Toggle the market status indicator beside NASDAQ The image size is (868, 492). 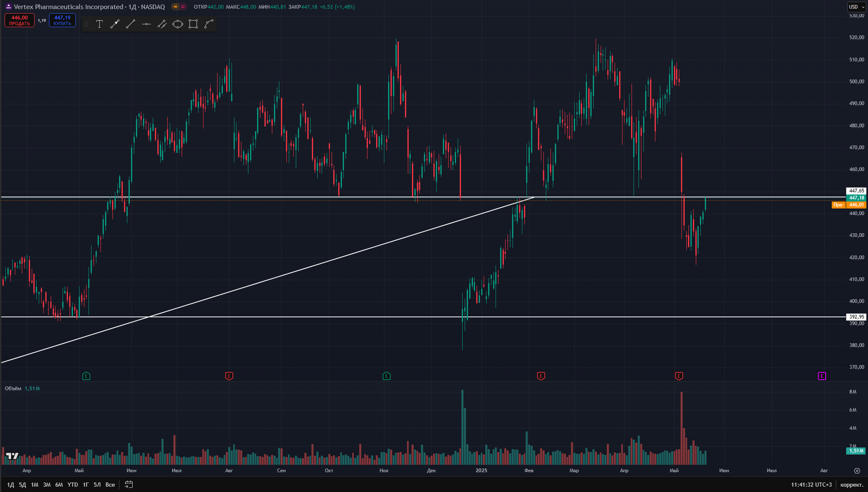coord(179,7)
